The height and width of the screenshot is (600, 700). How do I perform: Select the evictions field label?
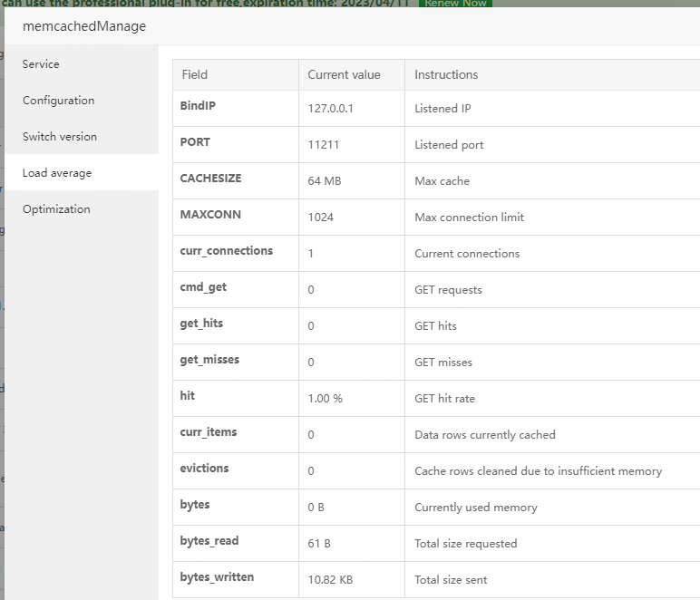coord(204,469)
